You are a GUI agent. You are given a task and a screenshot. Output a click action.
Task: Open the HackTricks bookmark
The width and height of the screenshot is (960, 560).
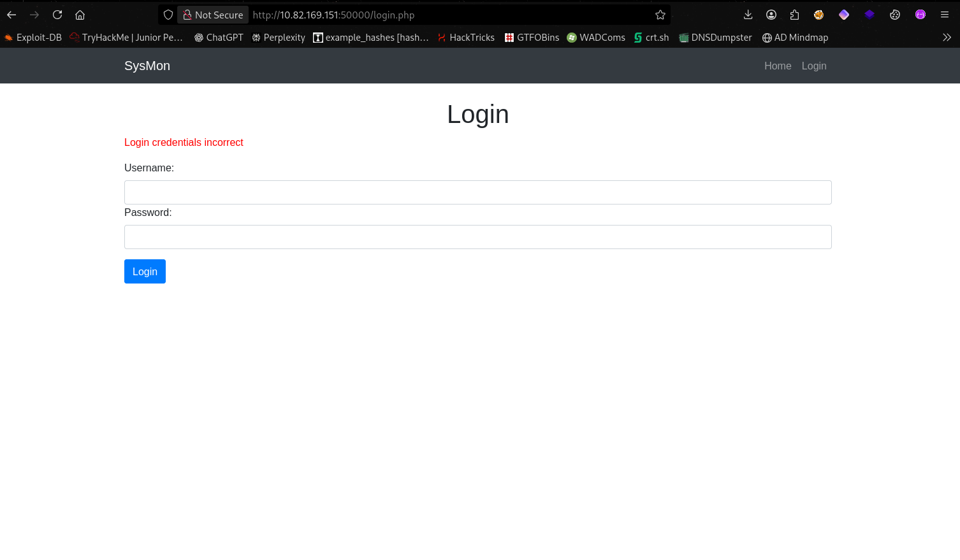466,38
